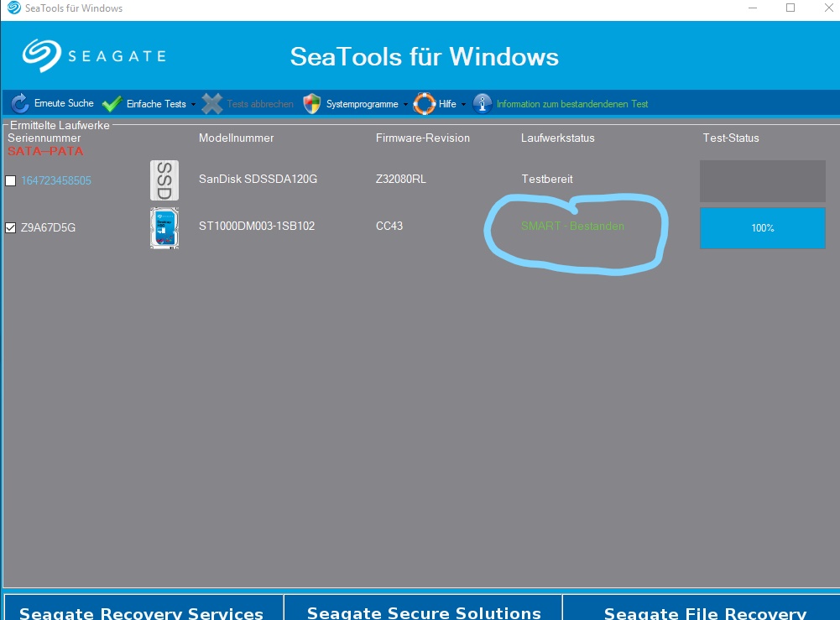Open the Einfache Tests menu label
This screenshot has width=840, height=620.
click(x=156, y=104)
